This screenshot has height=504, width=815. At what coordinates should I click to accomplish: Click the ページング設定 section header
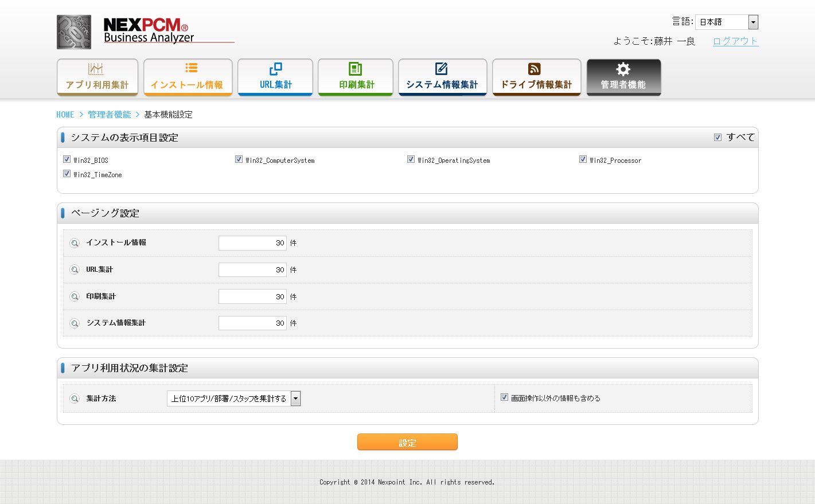(x=408, y=213)
